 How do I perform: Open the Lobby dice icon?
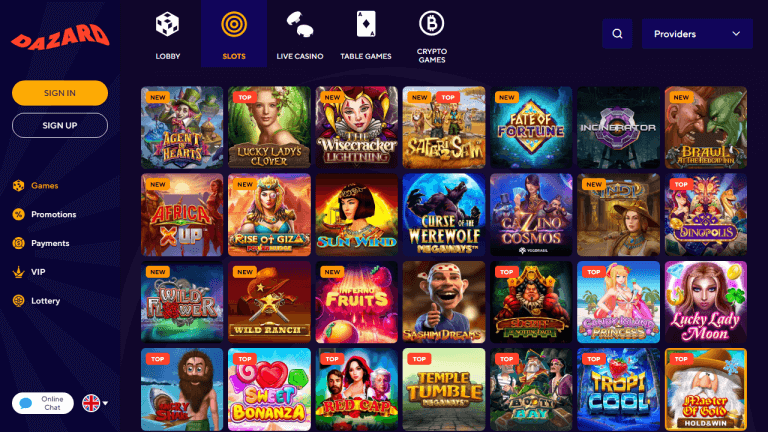coord(168,24)
